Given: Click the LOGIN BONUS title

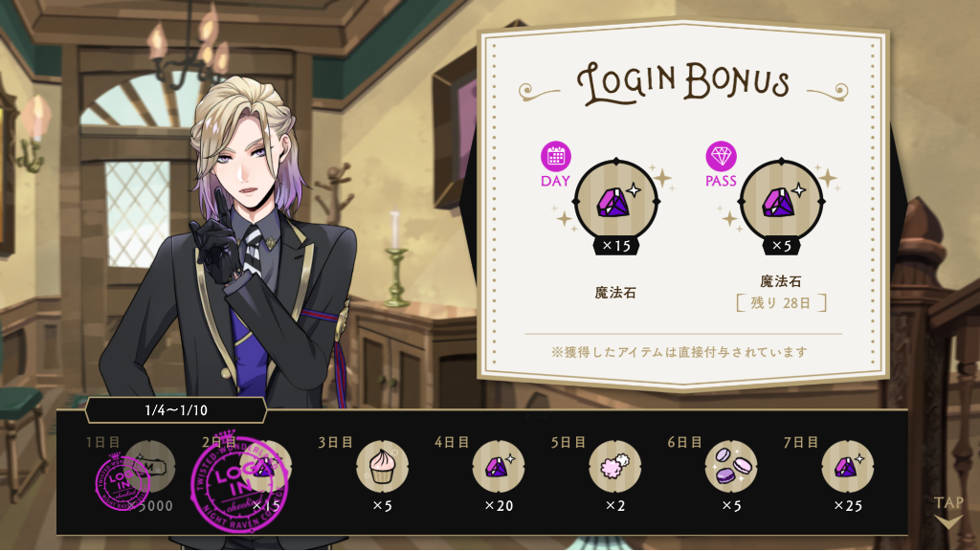Looking at the screenshot, I should click(x=683, y=82).
